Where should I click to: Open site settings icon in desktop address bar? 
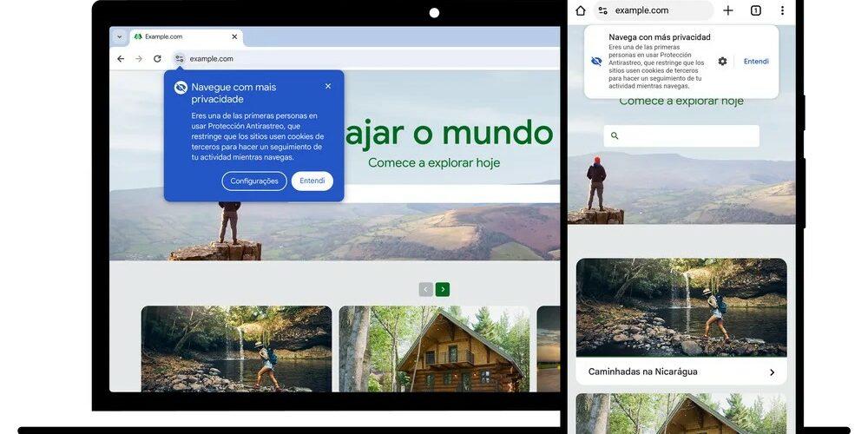tap(179, 59)
